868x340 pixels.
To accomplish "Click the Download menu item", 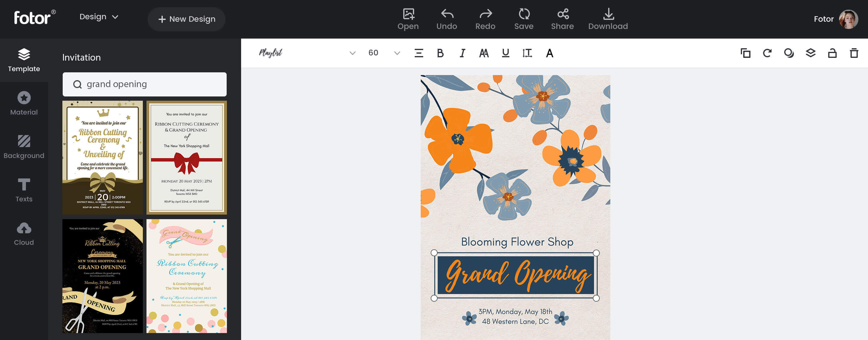I will [608, 19].
